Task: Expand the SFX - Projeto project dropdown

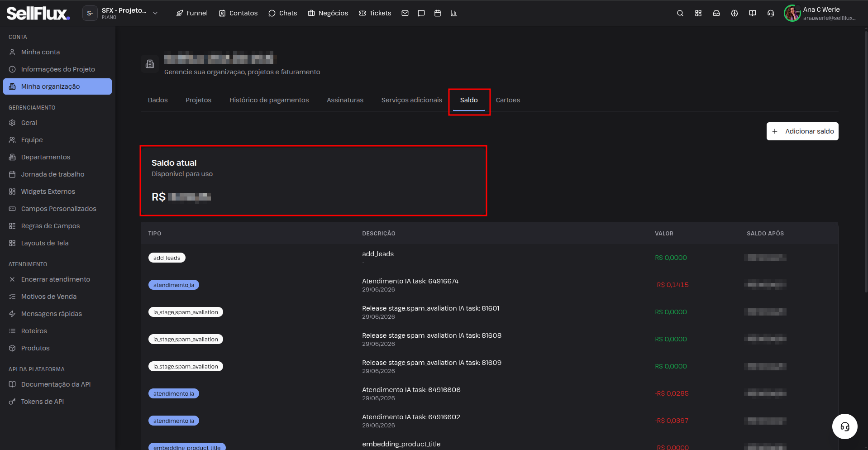Action: (121, 13)
